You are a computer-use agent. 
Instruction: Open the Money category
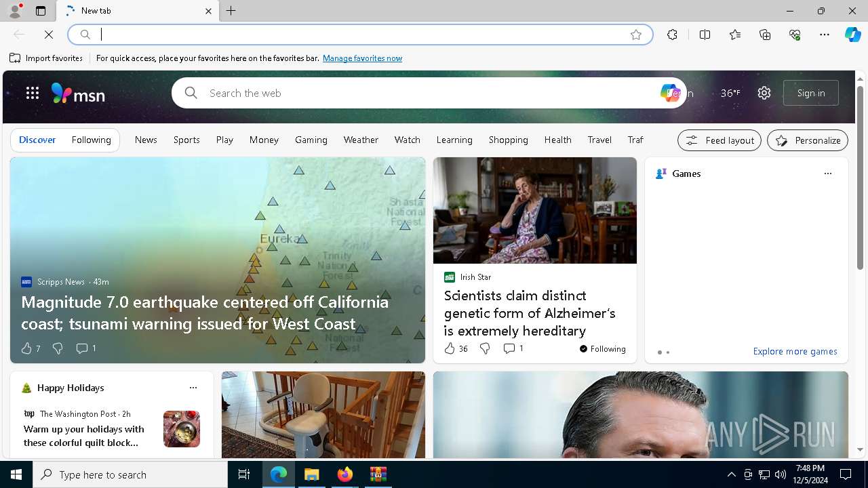click(x=264, y=140)
